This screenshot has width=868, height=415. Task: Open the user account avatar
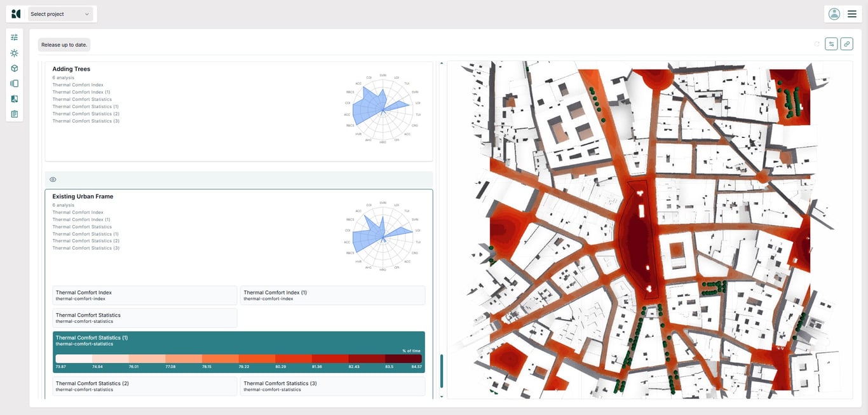tap(834, 14)
